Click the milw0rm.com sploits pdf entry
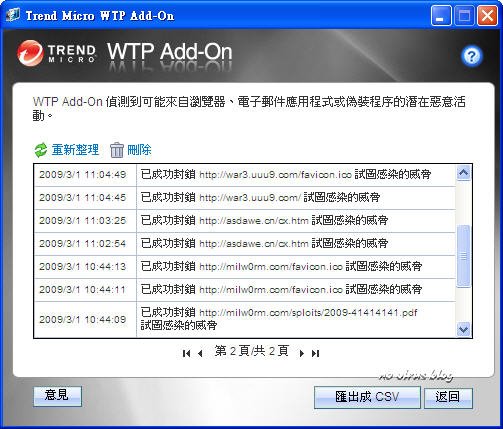Screen dimensions: 503x429 point(279,319)
